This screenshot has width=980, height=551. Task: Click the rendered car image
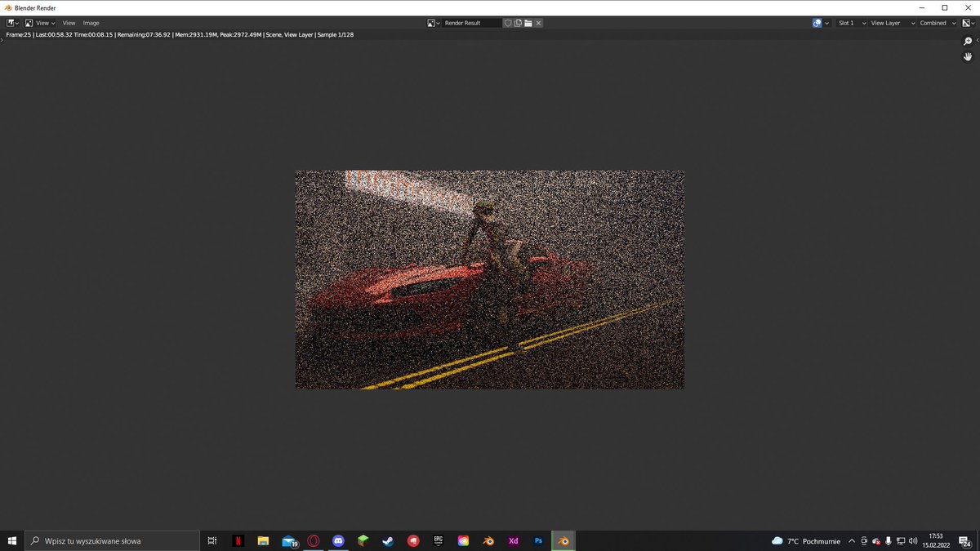click(x=489, y=279)
